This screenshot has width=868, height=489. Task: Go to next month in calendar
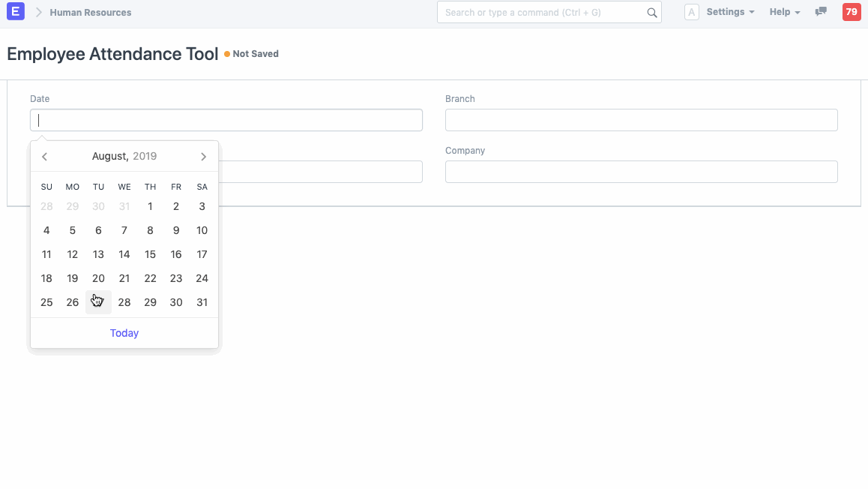coord(203,157)
